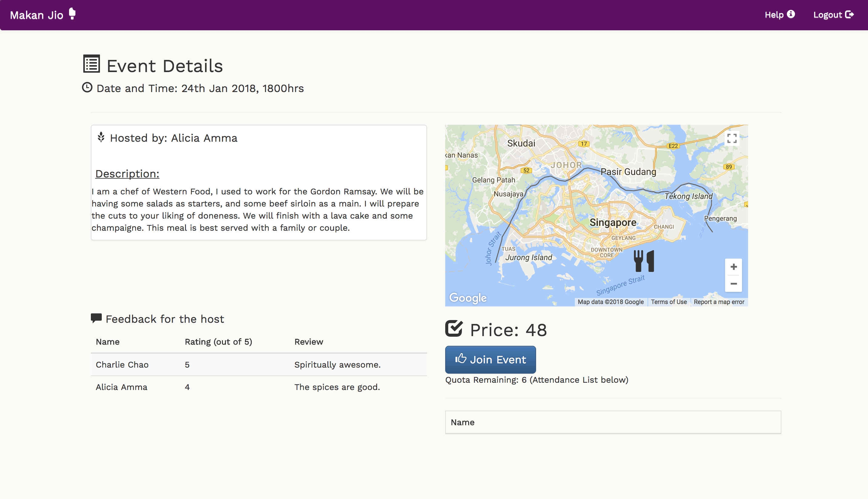Click the Name header of attendance list
Viewport: 868px width, 499px height.
coord(462,422)
